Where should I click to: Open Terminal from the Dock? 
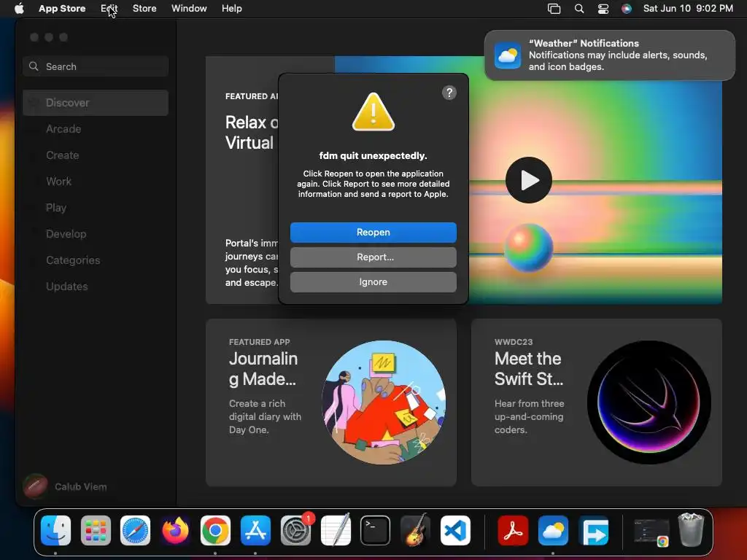click(x=376, y=530)
